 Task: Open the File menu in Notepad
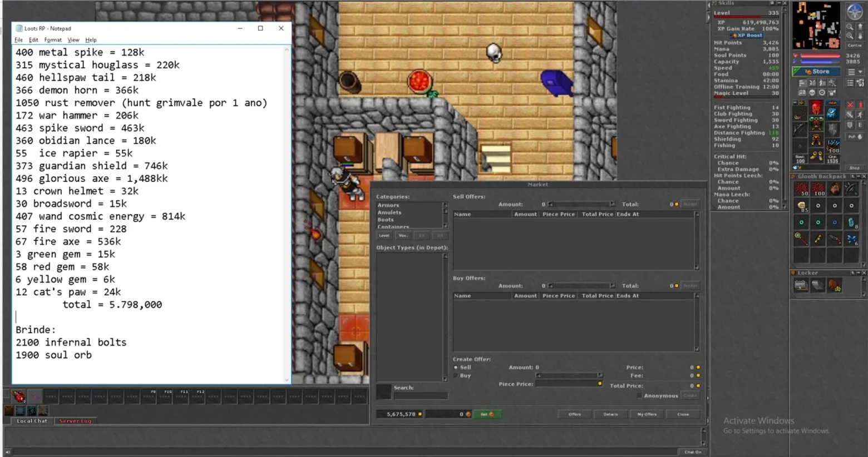click(18, 40)
